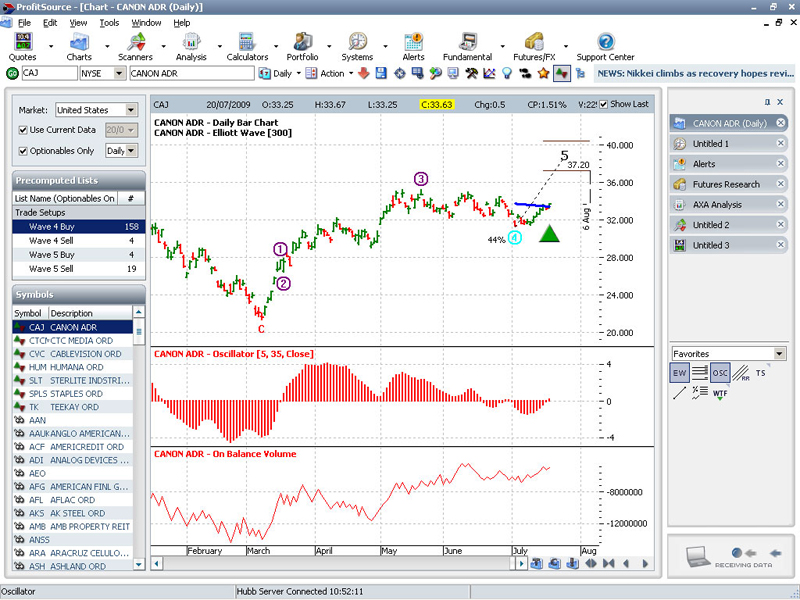Select the Wave 5 Sell trade setup

coord(79,269)
